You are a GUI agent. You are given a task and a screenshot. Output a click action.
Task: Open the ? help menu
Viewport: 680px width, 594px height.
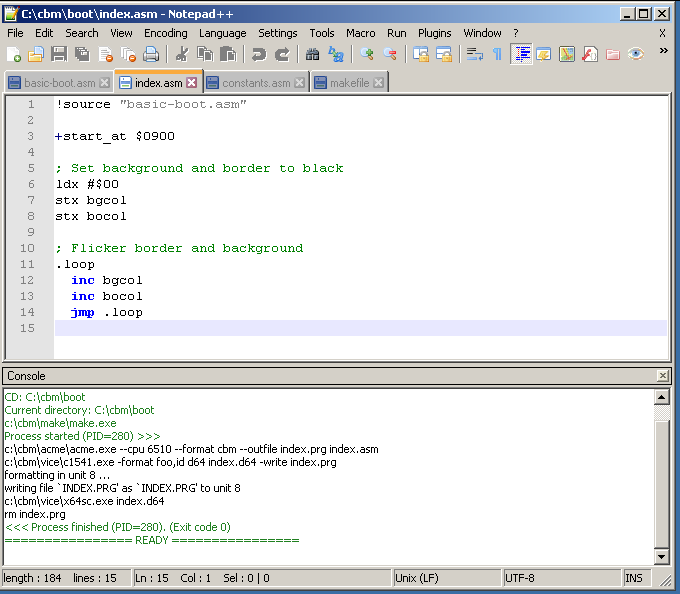[516, 33]
